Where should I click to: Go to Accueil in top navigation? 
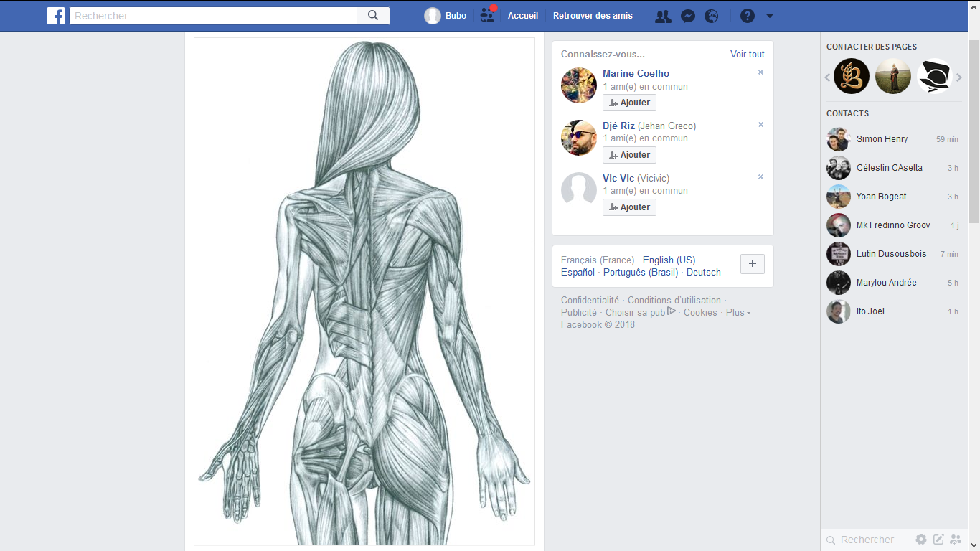click(523, 16)
